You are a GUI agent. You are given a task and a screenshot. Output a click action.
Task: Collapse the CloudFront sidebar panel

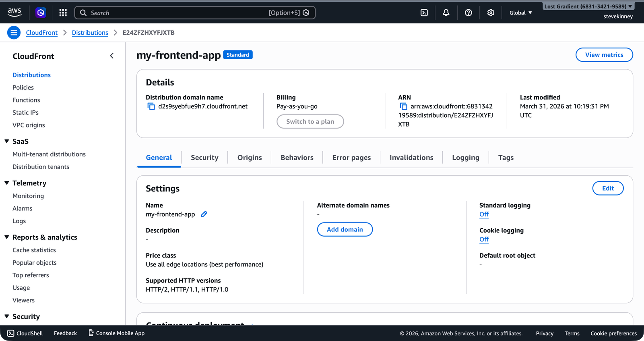coord(112,56)
